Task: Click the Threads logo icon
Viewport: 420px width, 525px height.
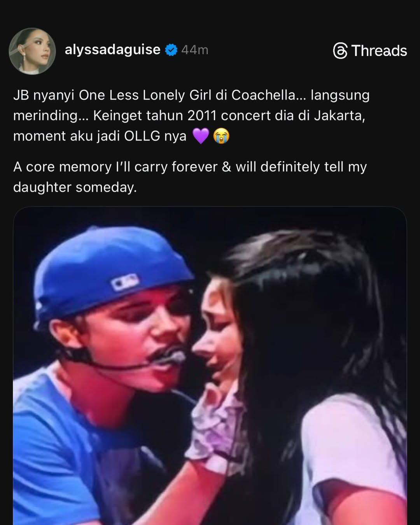Action: [340, 51]
